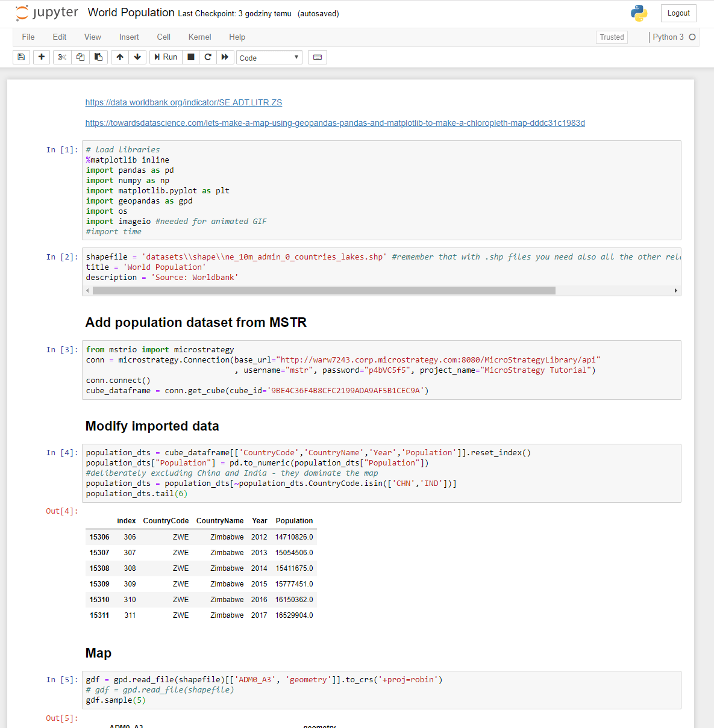This screenshot has width=714, height=728.
Task: Open the cell type Code dropdown
Action: pyautogui.click(x=269, y=58)
